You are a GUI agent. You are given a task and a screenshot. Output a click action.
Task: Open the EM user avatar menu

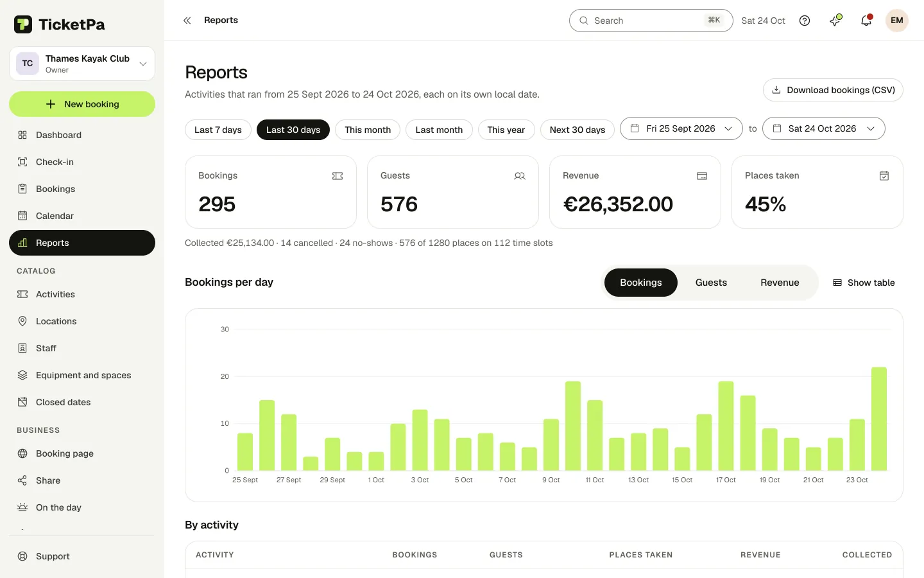click(897, 21)
